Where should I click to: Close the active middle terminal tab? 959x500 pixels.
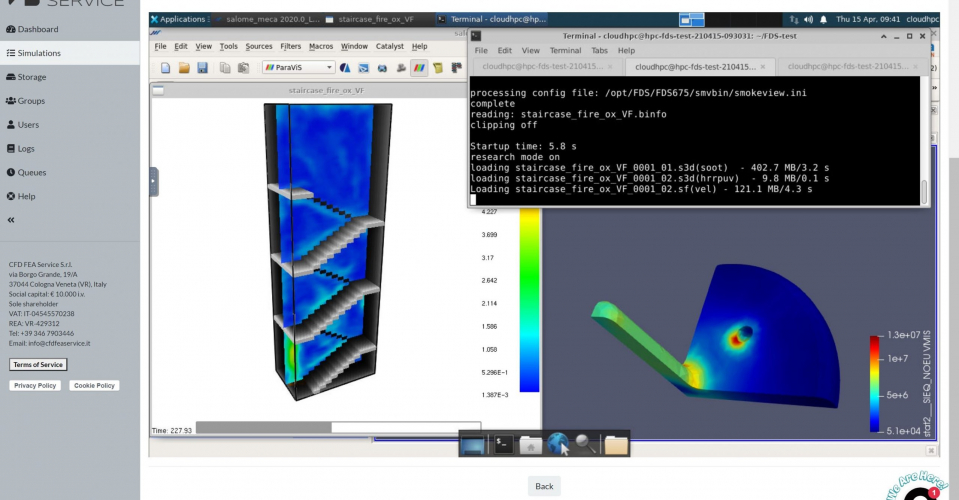763,67
